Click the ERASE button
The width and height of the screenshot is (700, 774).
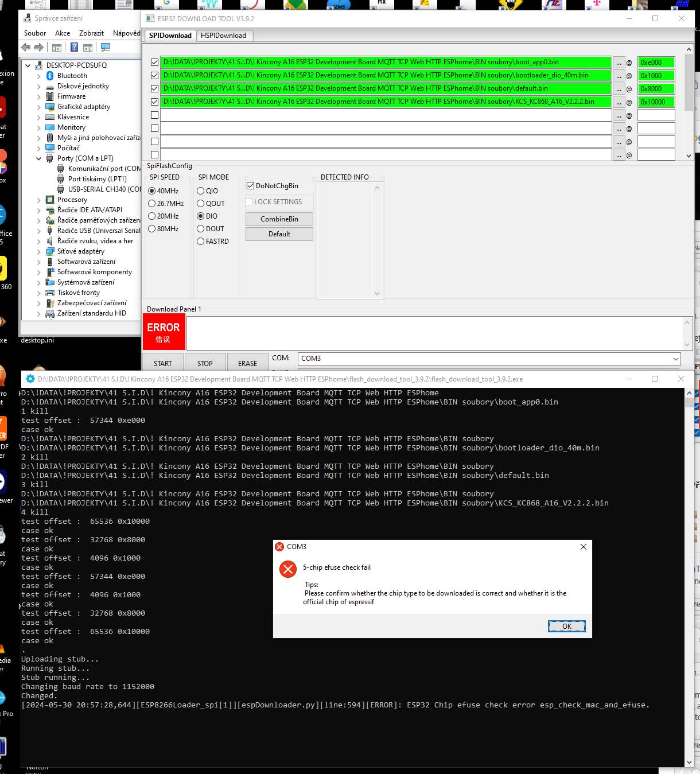click(247, 363)
